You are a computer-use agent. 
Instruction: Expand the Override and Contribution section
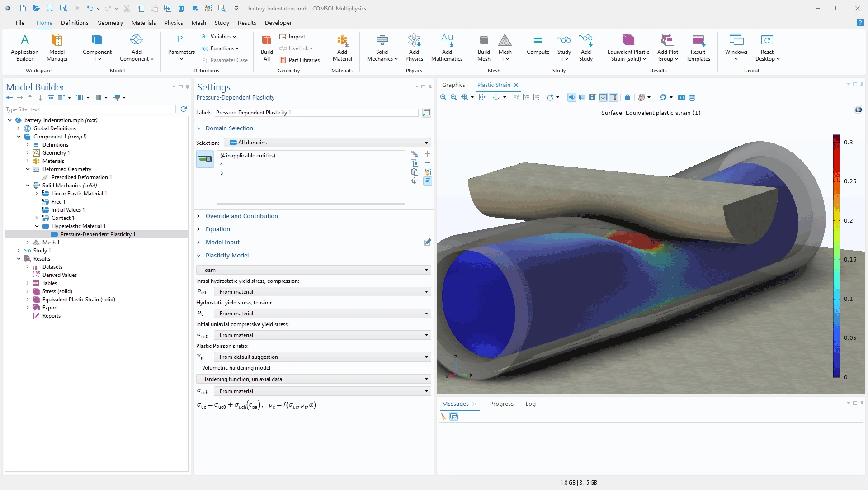241,216
